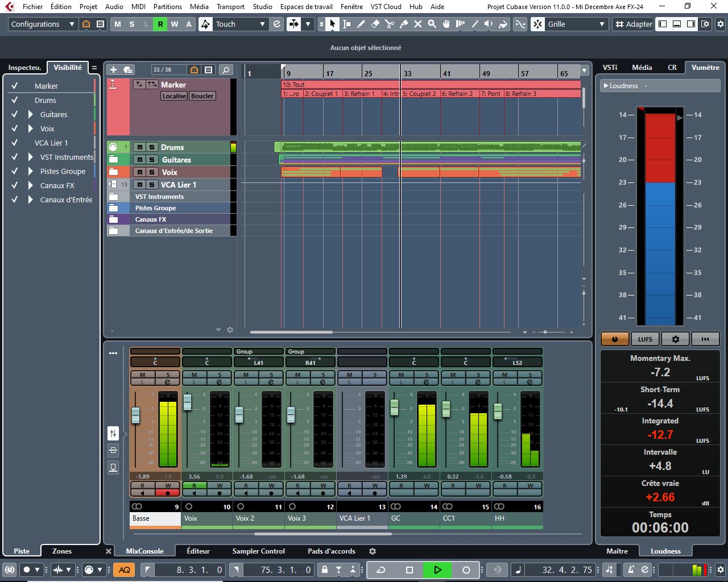The width and height of the screenshot is (728, 582).
Task: Mute the Drums track
Action: tap(140, 147)
